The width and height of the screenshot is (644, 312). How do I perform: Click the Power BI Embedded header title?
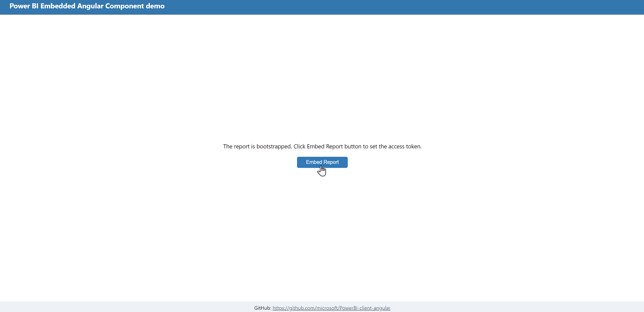coord(87,6)
